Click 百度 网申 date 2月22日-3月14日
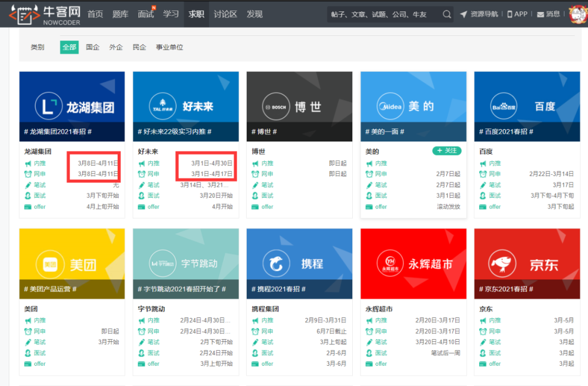 [x=552, y=174]
